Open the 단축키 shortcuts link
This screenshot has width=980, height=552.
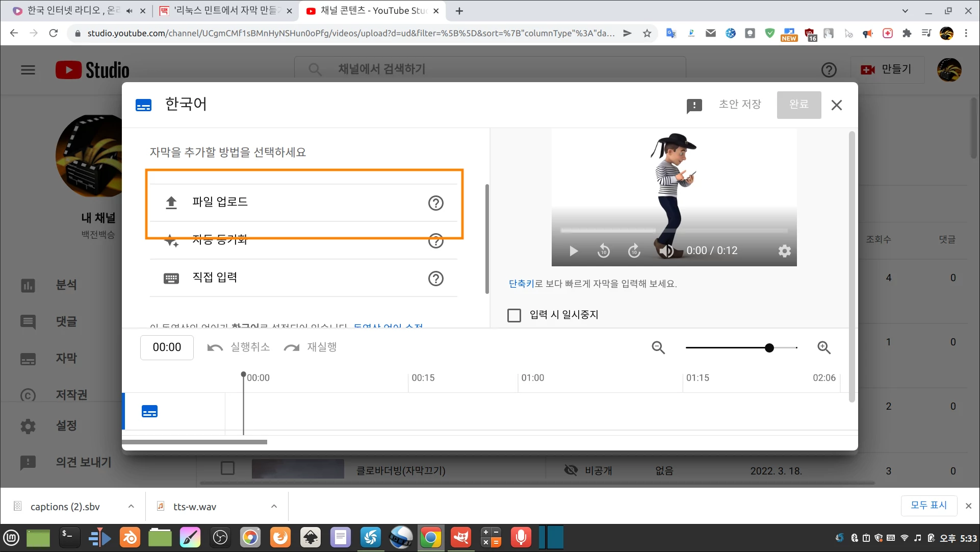(x=521, y=284)
